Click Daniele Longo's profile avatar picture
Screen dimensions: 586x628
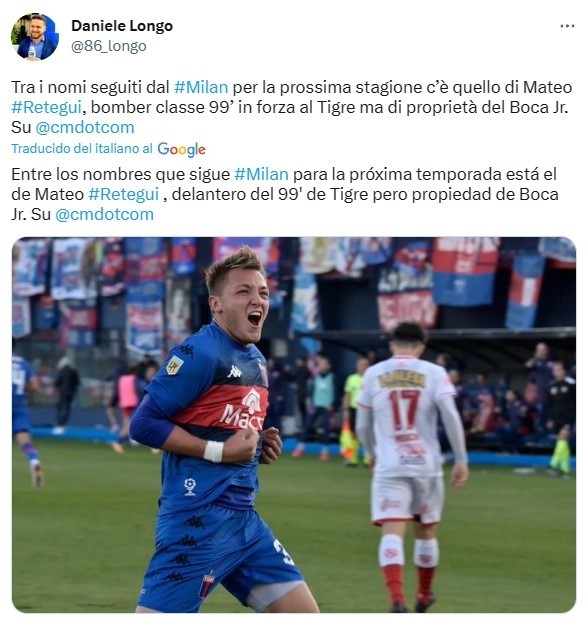35,36
